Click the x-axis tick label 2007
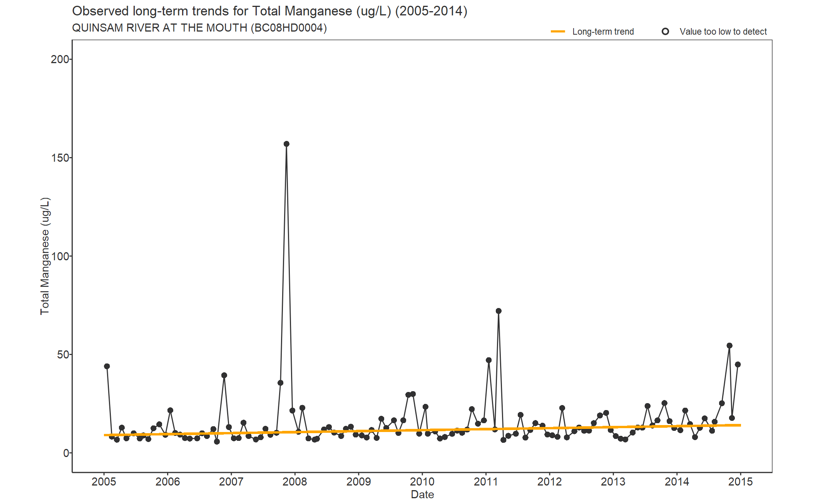 click(x=231, y=482)
